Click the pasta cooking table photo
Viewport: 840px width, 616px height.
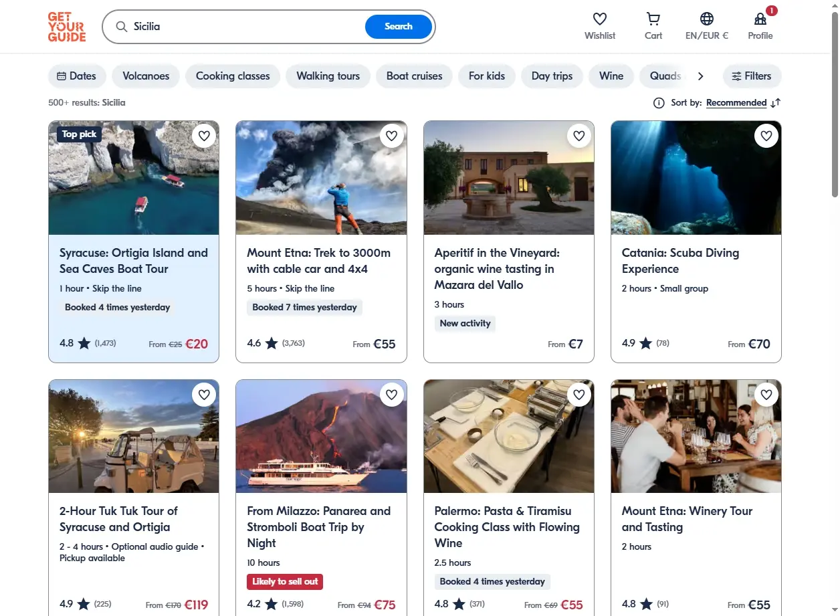tap(509, 437)
